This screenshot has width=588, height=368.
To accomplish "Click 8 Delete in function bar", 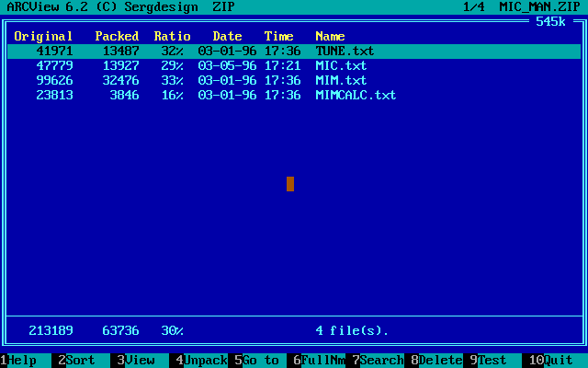I will (435, 361).
